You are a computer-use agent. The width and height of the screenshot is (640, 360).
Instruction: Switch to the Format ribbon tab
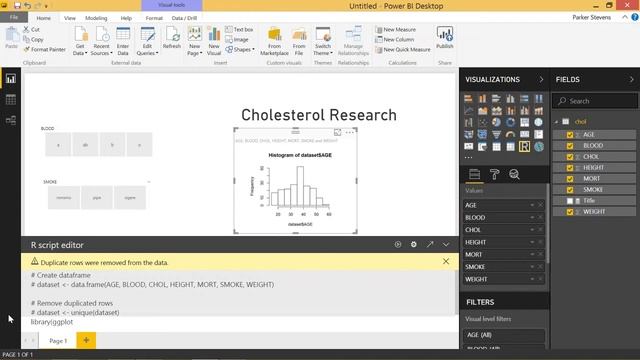click(x=154, y=18)
